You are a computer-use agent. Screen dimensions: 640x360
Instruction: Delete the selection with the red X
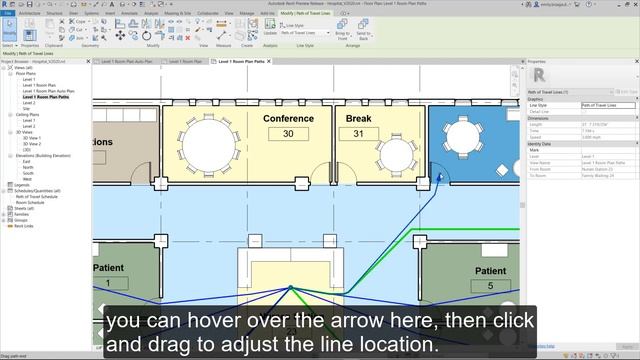pyautogui.click(x=188, y=38)
